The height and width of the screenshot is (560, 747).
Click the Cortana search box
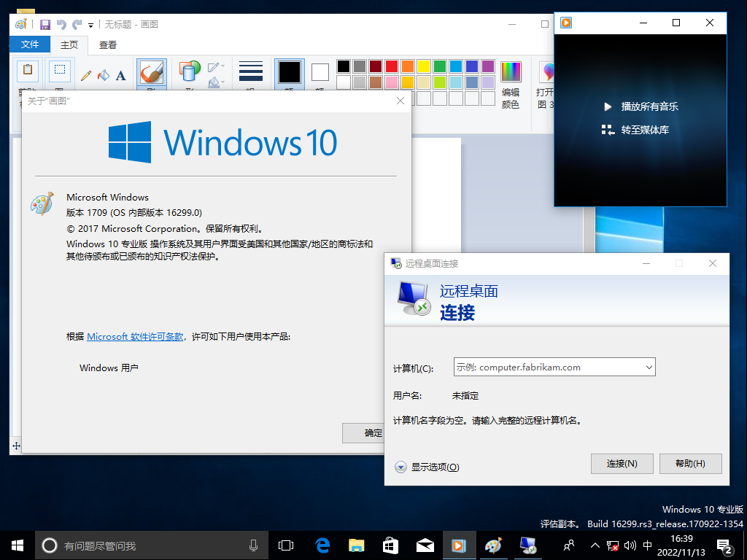(x=152, y=545)
